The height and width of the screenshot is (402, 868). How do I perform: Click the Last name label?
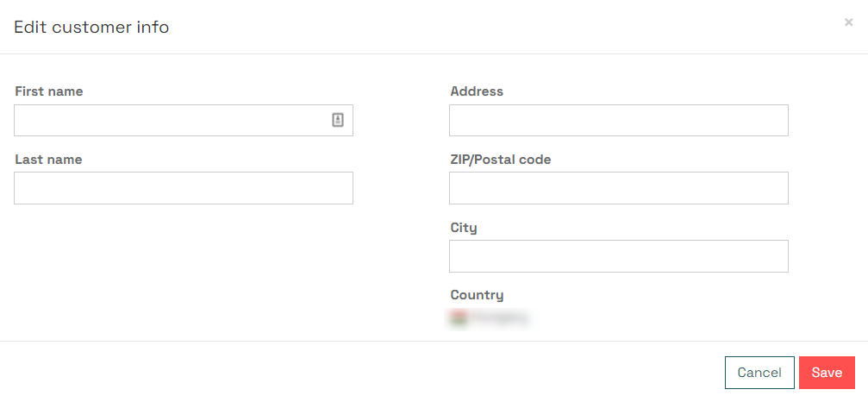(49, 160)
